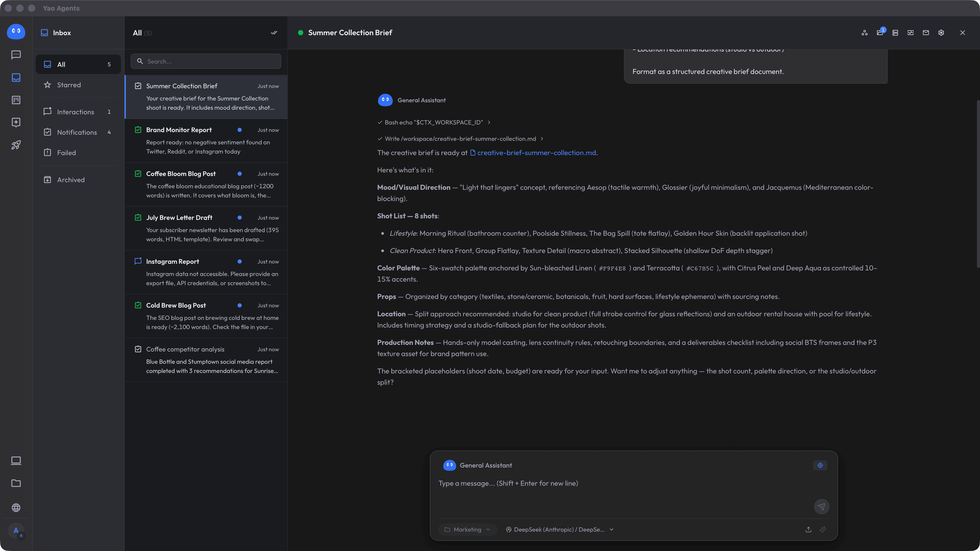Image resolution: width=980 pixels, height=551 pixels.
Task: Send the message with the paper plane button
Action: pos(821,507)
